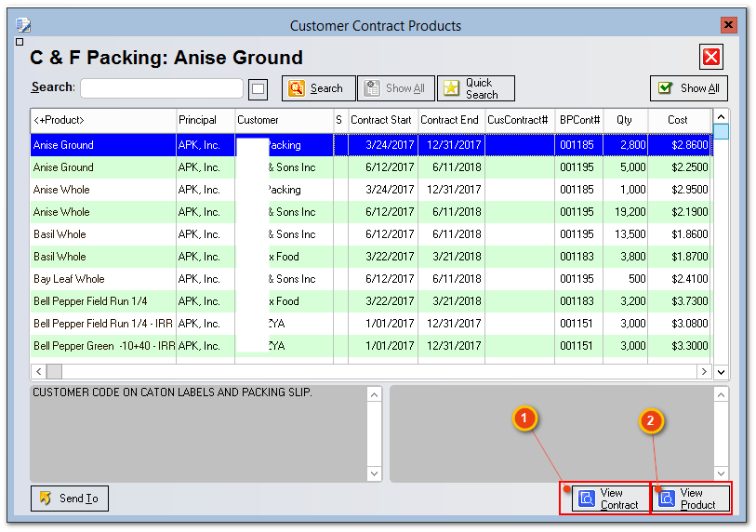This screenshot has width=756, height=532.
Task: Click the Show All button with green checkmark
Action: [x=688, y=88]
